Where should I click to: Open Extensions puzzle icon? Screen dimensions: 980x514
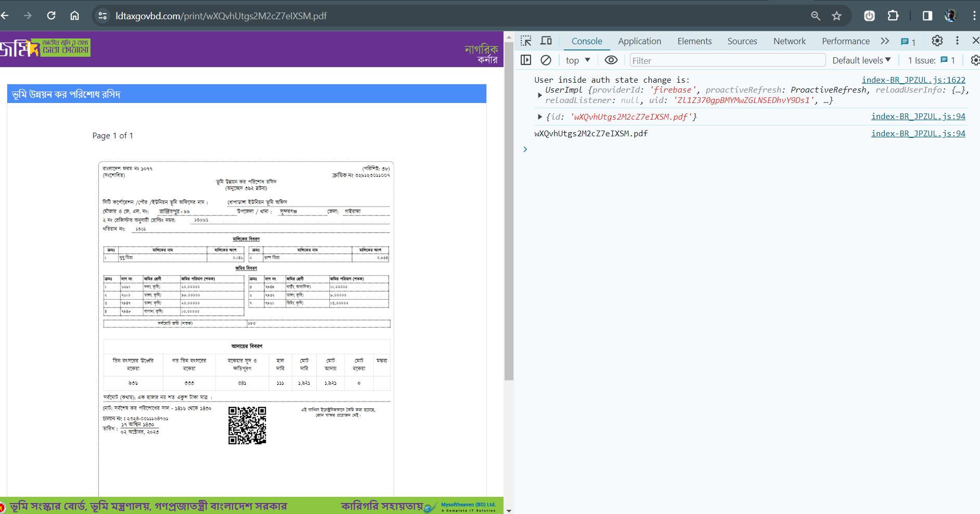tap(893, 16)
